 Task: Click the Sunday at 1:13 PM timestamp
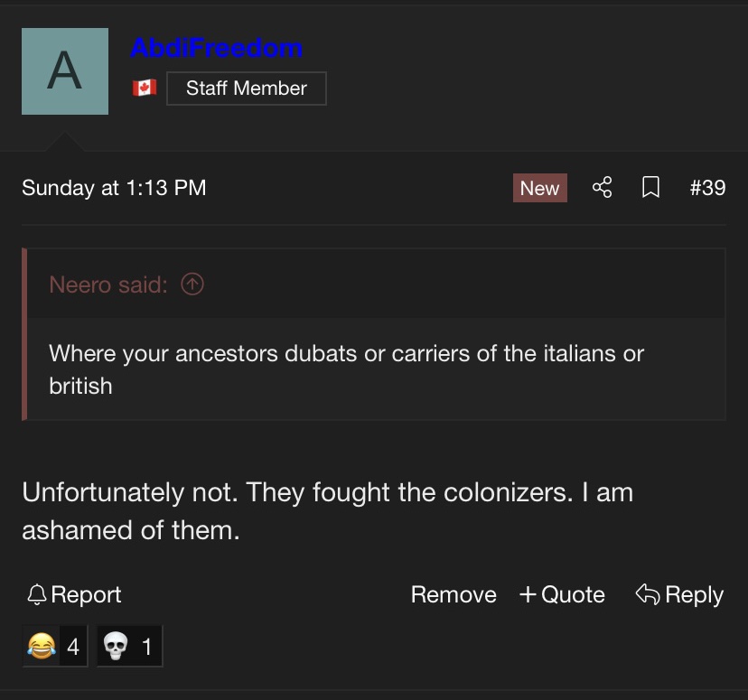coord(114,188)
